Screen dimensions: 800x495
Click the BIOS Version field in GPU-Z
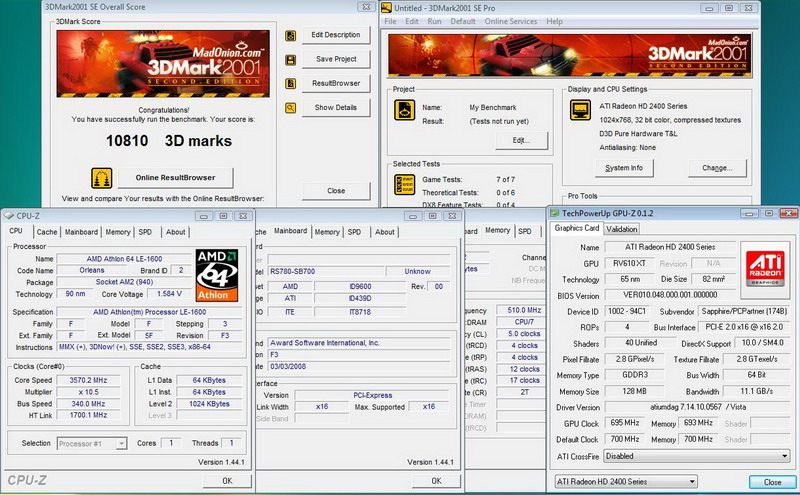click(x=670, y=295)
